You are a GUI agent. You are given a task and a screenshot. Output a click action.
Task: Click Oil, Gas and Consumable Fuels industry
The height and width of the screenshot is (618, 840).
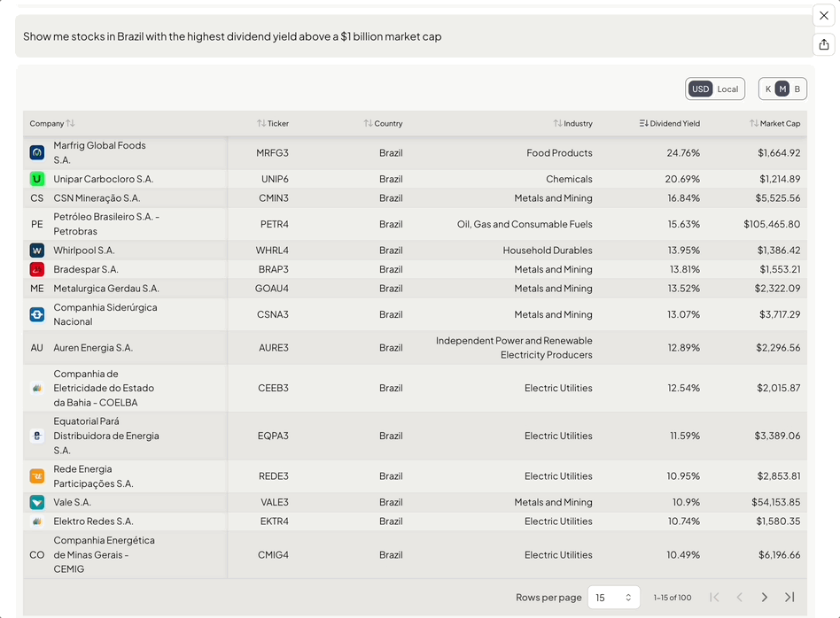(525, 224)
